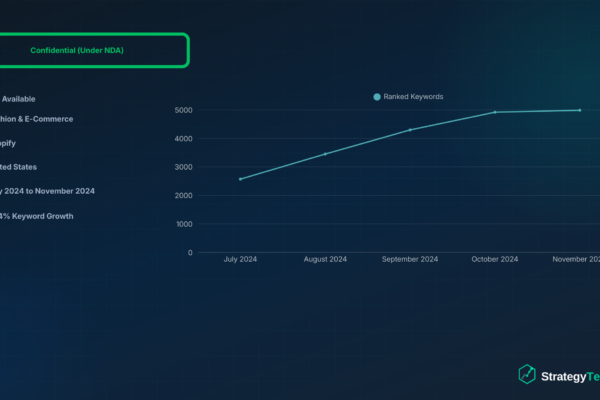Select the September 2024 data point

tap(410, 130)
